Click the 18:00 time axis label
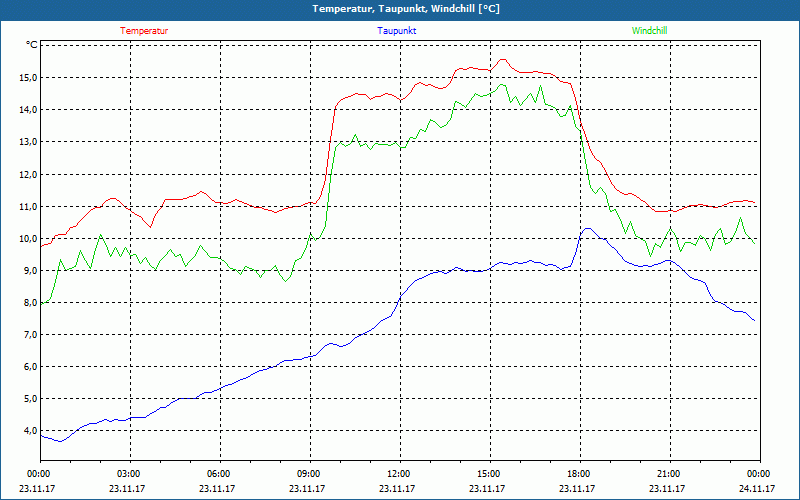Screen dimensions: 800x500 (x=580, y=474)
